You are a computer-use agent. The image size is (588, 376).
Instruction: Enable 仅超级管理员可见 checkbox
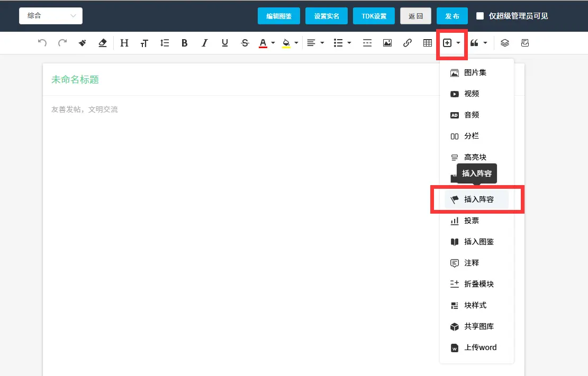[480, 16]
